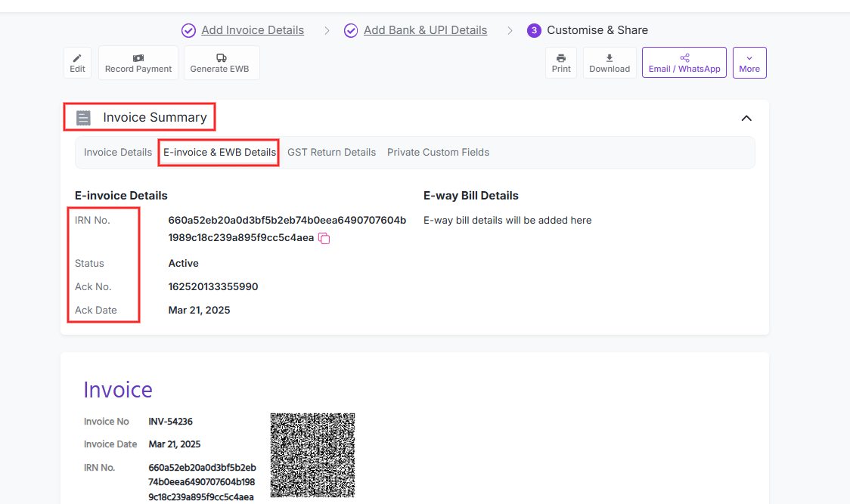
Task: Go to Add Bank & UPI Details step
Action: point(425,30)
